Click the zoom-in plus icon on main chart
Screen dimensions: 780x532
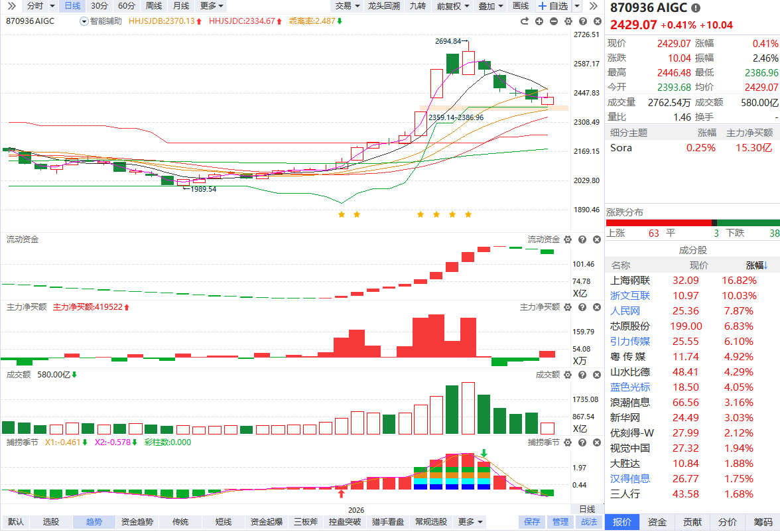click(539, 21)
